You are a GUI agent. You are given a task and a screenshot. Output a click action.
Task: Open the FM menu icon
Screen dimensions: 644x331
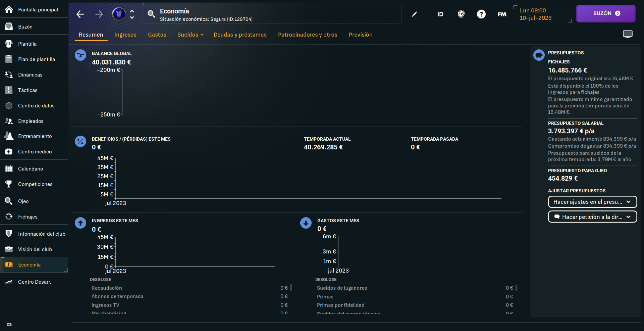[x=502, y=14]
